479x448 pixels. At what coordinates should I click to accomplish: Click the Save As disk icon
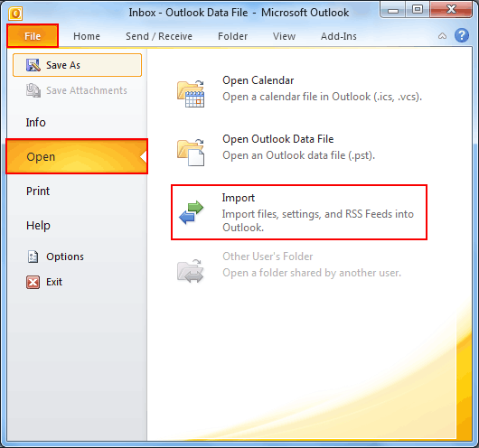click(33, 65)
